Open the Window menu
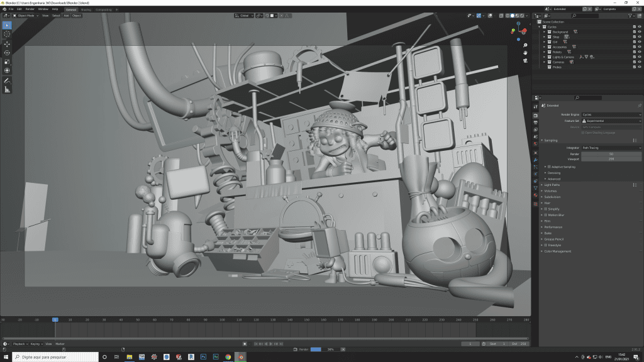Image resolution: width=644 pixels, height=362 pixels. (x=43, y=9)
